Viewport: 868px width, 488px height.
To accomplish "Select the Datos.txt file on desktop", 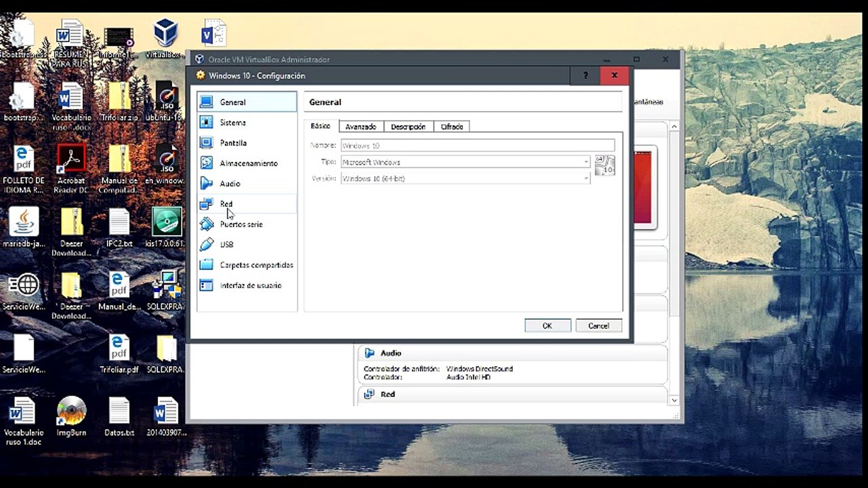I will click(x=119, y=417).
